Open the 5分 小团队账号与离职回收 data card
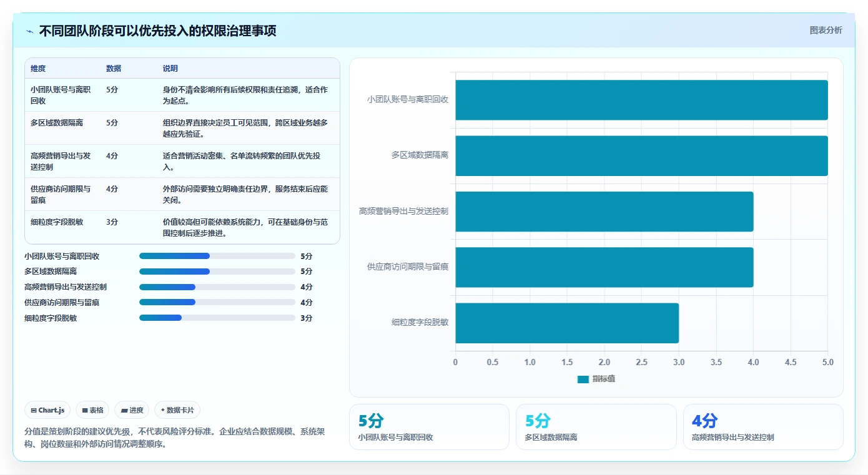Image resolution: width=868 pixels, height=475 pixels. click(x=430, y=427)
